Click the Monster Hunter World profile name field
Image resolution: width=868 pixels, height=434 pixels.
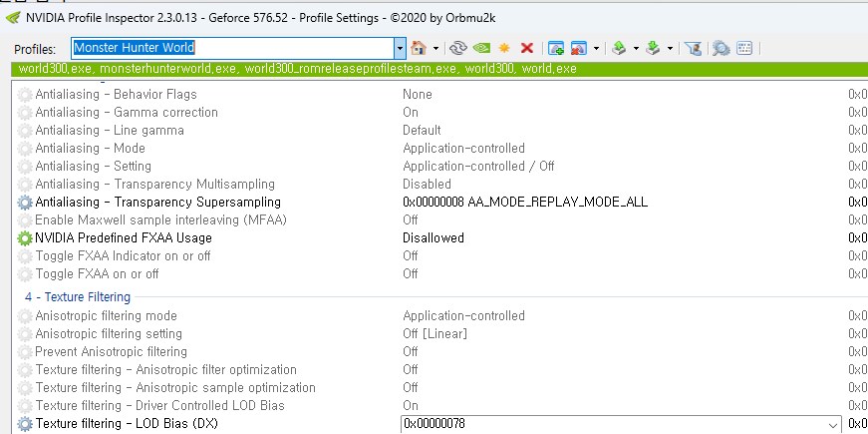click(x=231, y=48)
